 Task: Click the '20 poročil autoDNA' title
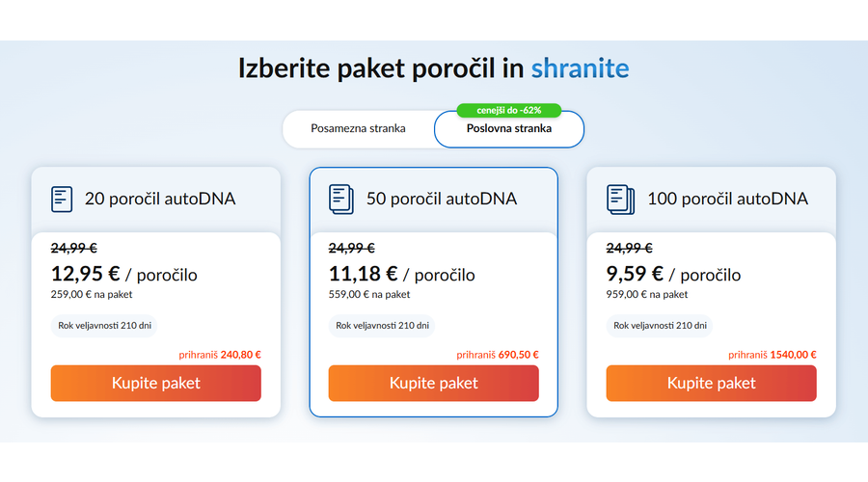tap(160, 200)
